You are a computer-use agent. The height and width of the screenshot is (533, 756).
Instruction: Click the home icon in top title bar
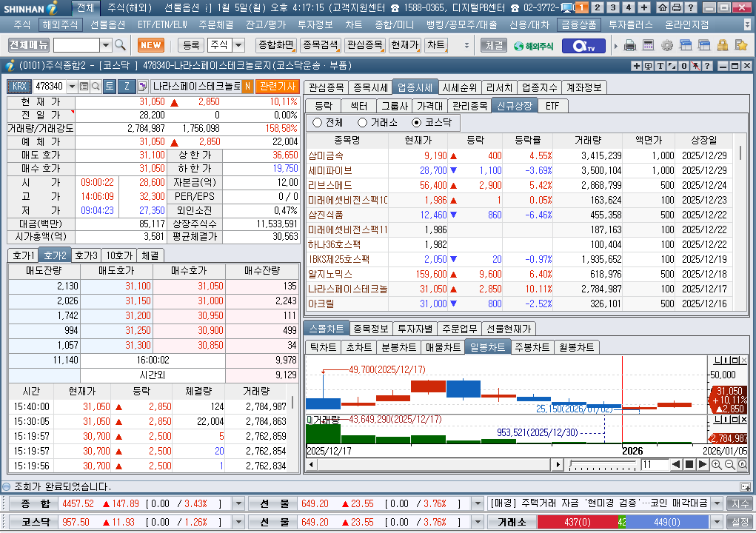coord(663,7)
